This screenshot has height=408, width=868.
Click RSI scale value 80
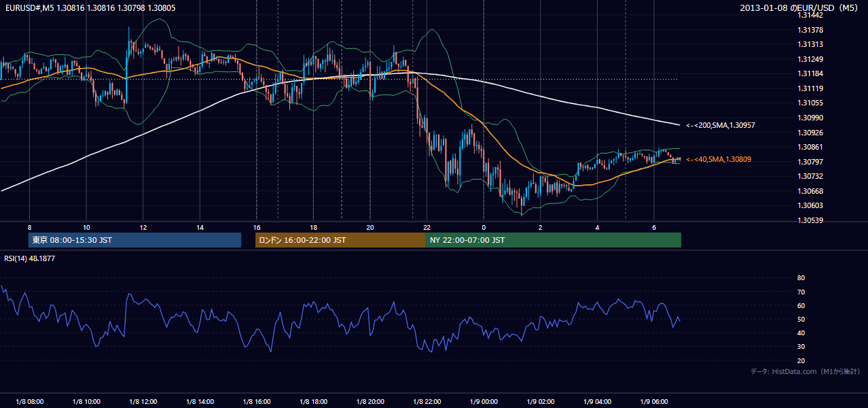tap(801, 278)
